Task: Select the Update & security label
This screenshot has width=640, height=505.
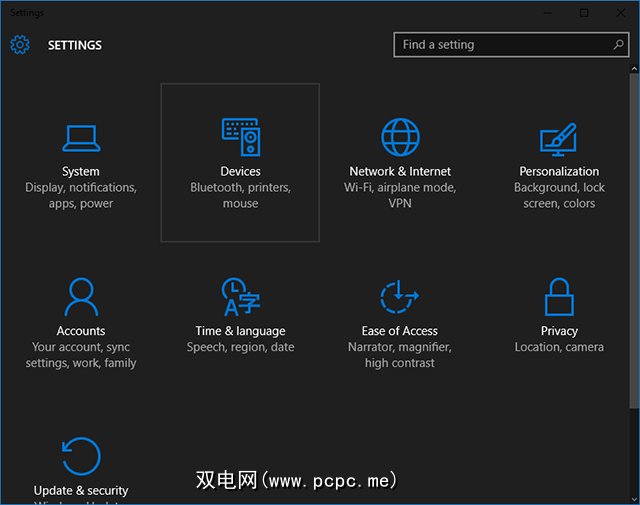Action: [80, 491]
